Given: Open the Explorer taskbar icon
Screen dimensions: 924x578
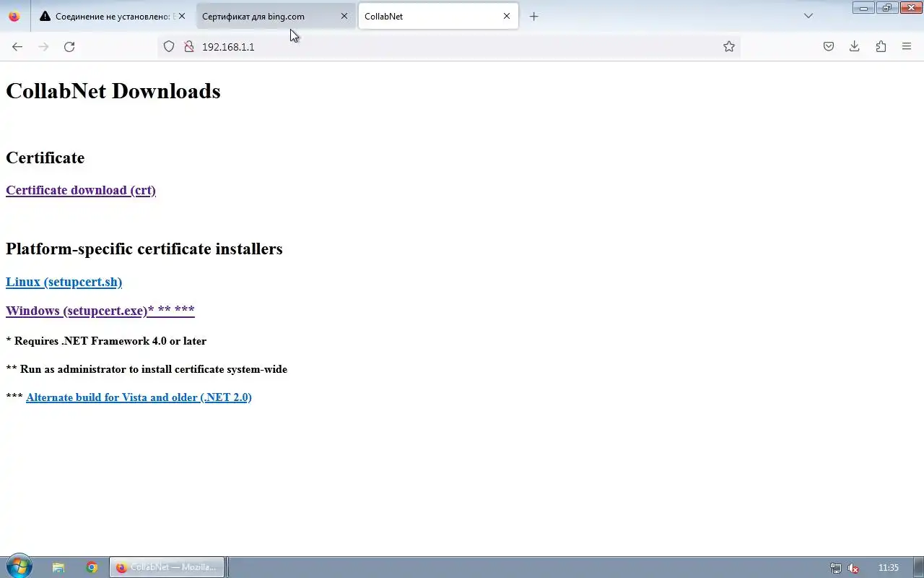Looking at the screenshot, I should [x=58, y=567].
